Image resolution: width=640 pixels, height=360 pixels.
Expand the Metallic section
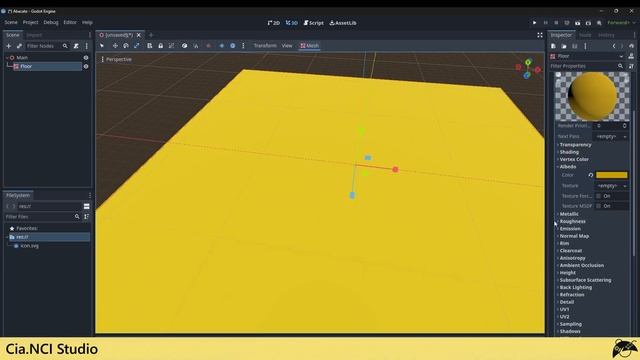coord(569,214)
